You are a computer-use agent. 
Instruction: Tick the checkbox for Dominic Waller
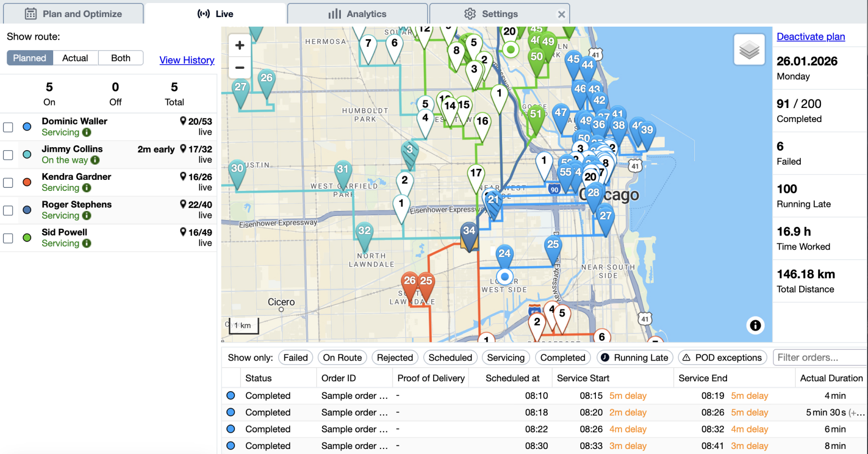click(8, 127)
